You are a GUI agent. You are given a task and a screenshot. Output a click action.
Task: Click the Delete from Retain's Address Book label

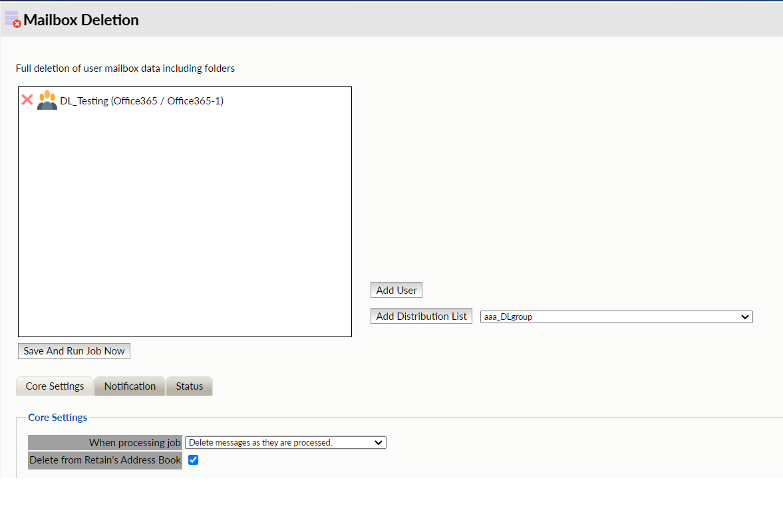105,460
